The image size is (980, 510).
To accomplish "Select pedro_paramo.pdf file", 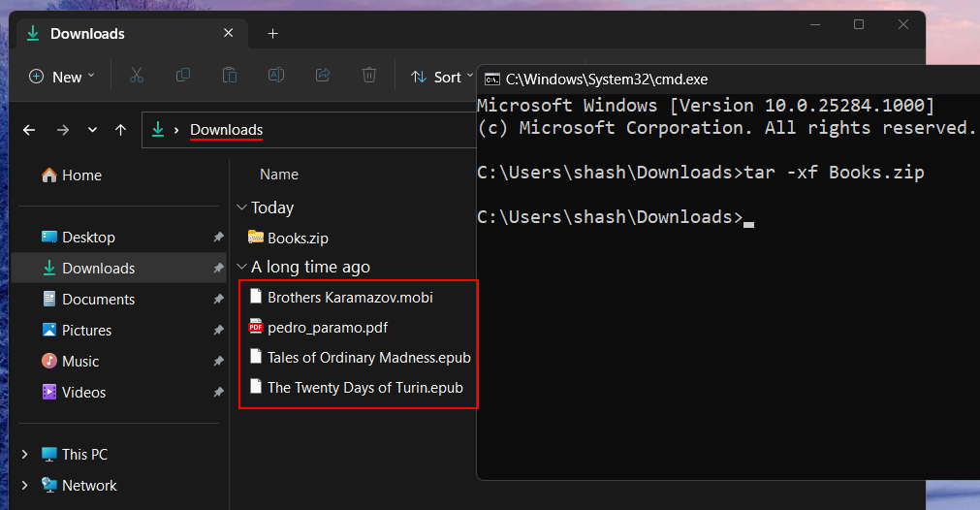I will (327, 328).
